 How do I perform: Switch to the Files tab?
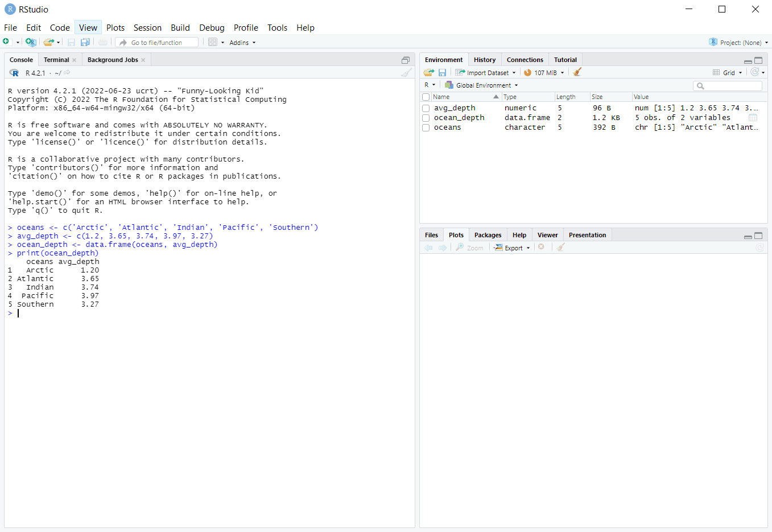click(x=431, y=235)
